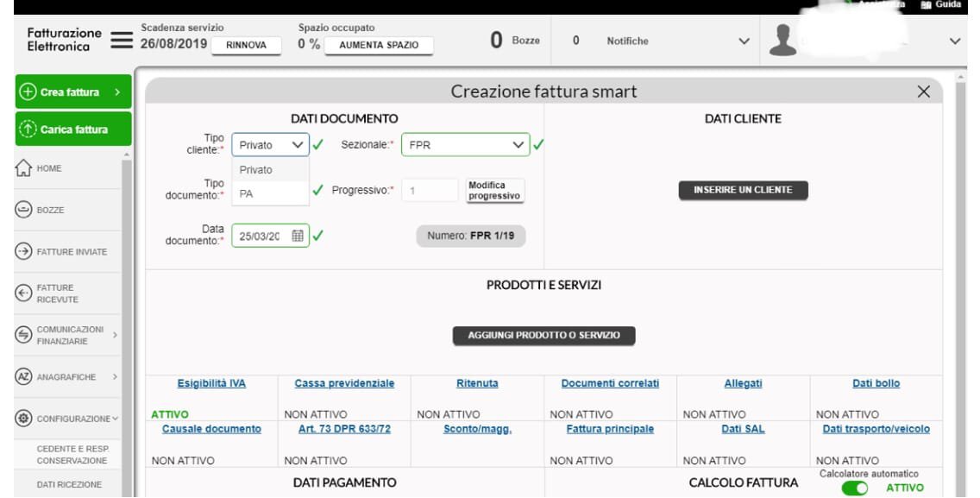Toggle the Calcolatore automatico switch

click(x=855, y=489)
